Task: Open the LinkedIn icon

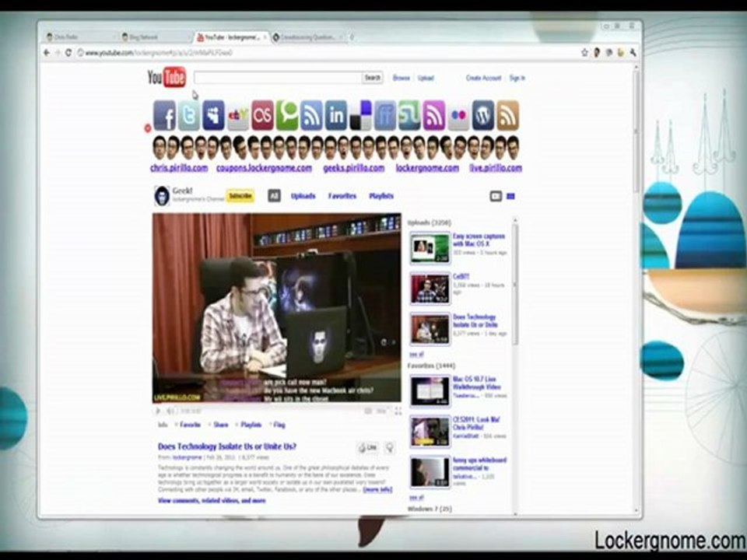Action: click(x=336, y=115)
